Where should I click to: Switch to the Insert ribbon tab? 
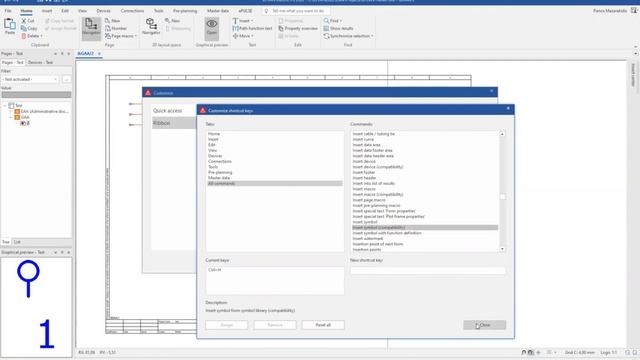47,11
